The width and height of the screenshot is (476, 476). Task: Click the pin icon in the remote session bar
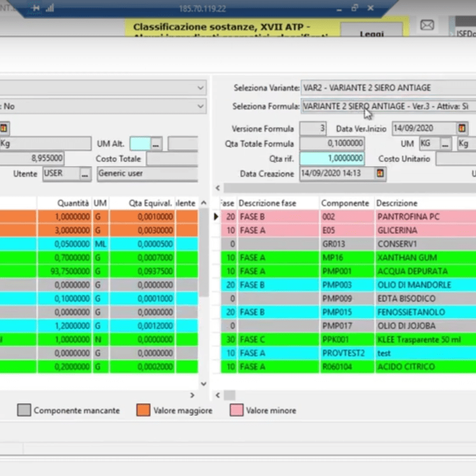(x=35, y=8)
